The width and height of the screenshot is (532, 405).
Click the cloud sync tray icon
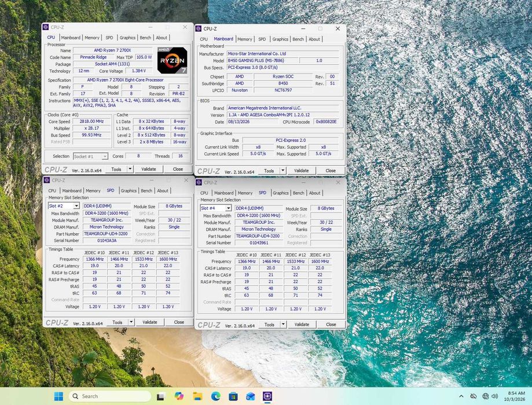pyautogui.click(x=474, y=396)
